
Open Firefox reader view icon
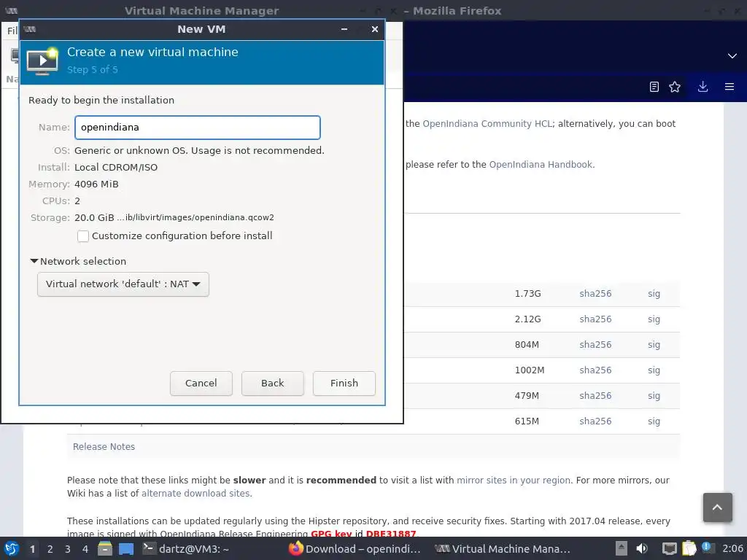pyautogui.click(x=654, y=87)
